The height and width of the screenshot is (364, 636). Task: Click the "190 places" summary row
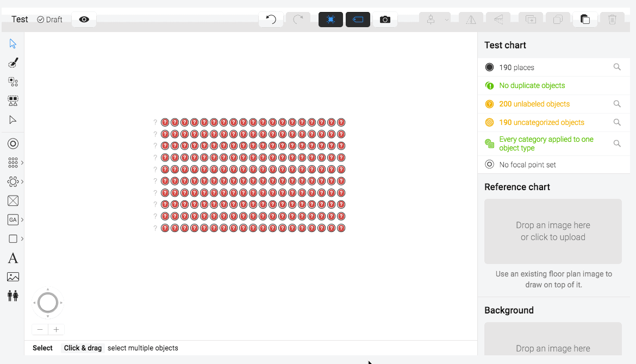(x=554, y=67)
